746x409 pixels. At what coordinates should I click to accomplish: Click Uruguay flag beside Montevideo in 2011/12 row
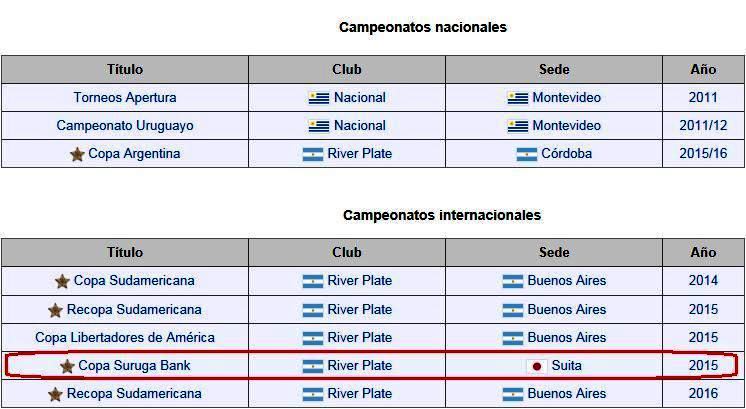click(518, 126)
